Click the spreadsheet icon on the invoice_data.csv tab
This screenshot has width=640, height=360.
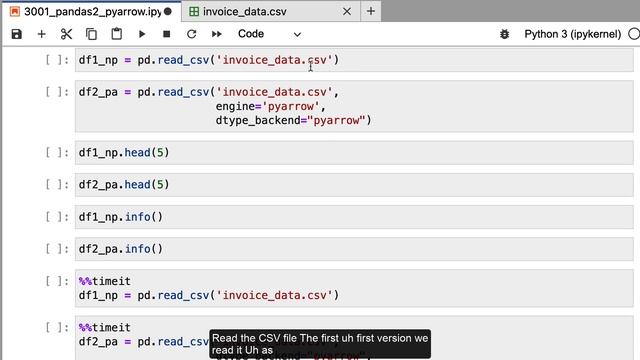pos(194,11)
